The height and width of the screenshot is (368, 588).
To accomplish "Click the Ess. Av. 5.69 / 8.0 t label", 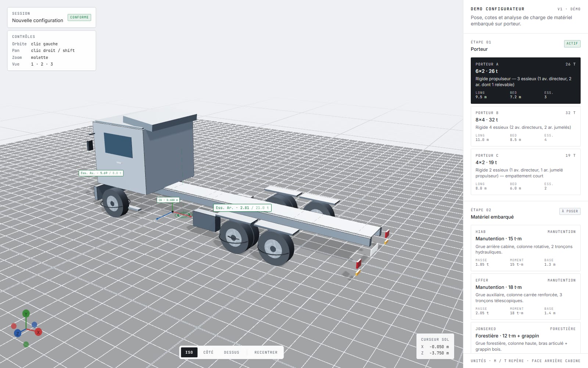I will coord(101,173).
